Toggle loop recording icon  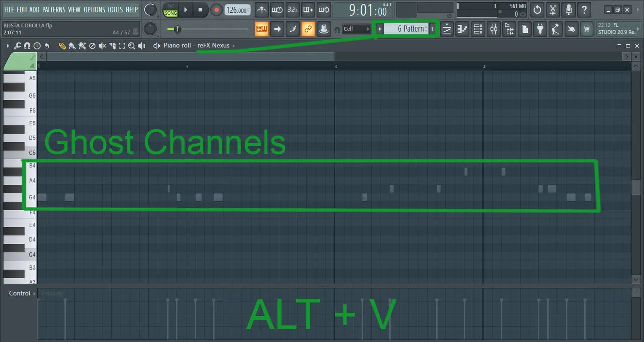(x=324, y=10)
